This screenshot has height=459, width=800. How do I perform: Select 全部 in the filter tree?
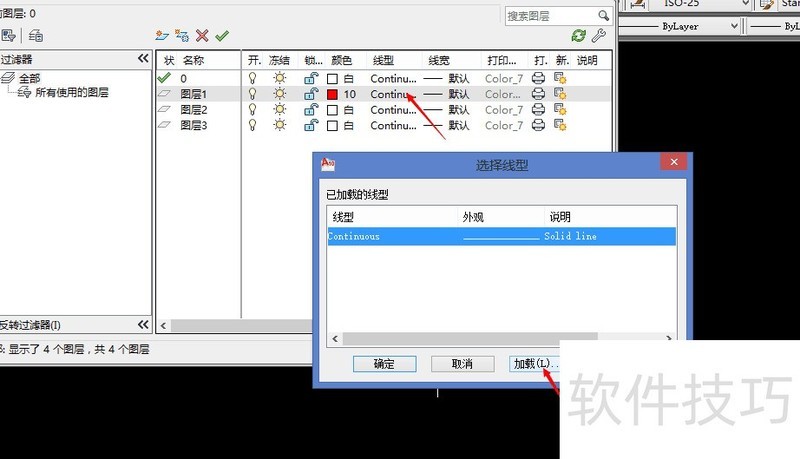(29, 78)
